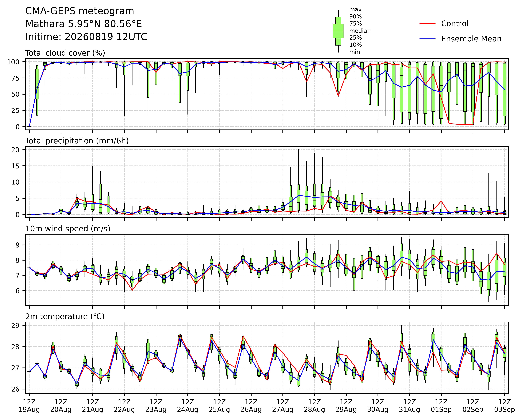This screenshot has width=522, height=420.
Task: Click the 10m wind speed (m/s) panel title
Action: [x=68, y=229]
